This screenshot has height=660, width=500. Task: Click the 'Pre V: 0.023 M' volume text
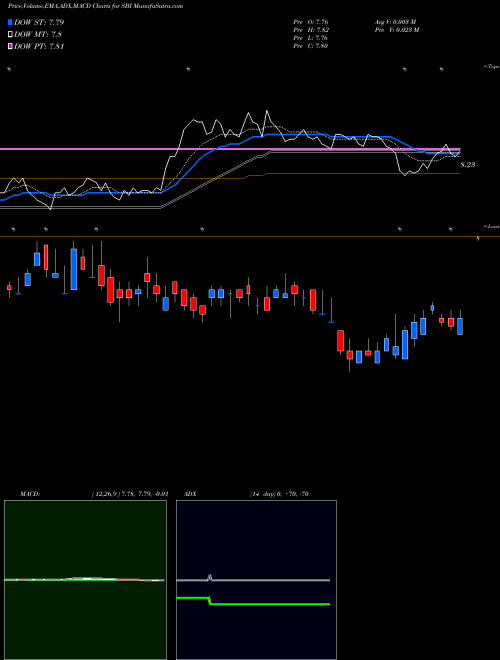tap(396, 30)
